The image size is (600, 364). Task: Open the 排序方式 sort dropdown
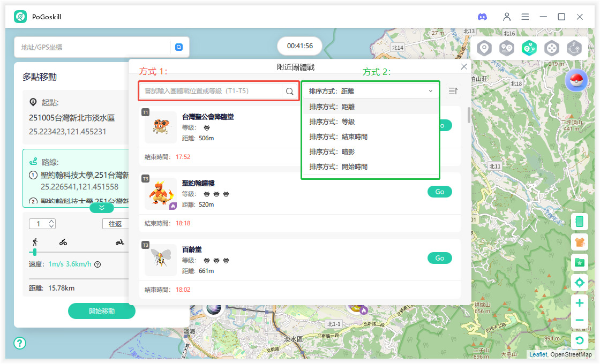370,91
